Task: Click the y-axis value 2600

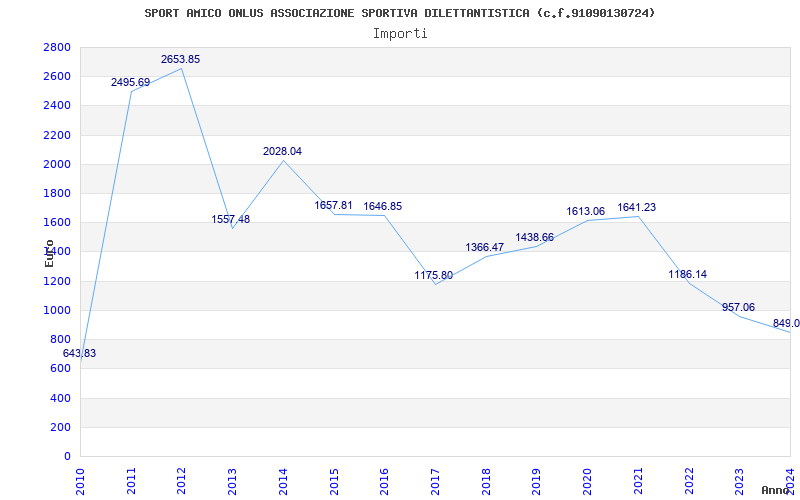Action: [x=57, y=77]
